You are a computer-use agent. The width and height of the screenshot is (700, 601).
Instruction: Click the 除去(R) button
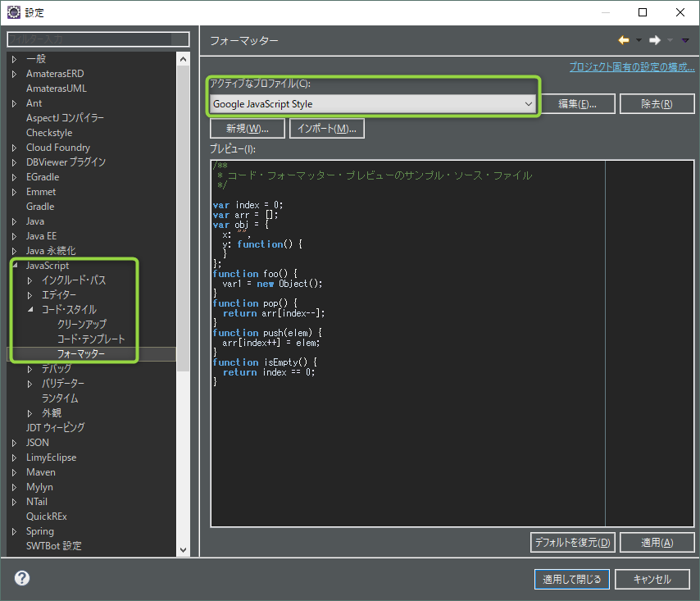pyautogui.click(x=657, y=104)
